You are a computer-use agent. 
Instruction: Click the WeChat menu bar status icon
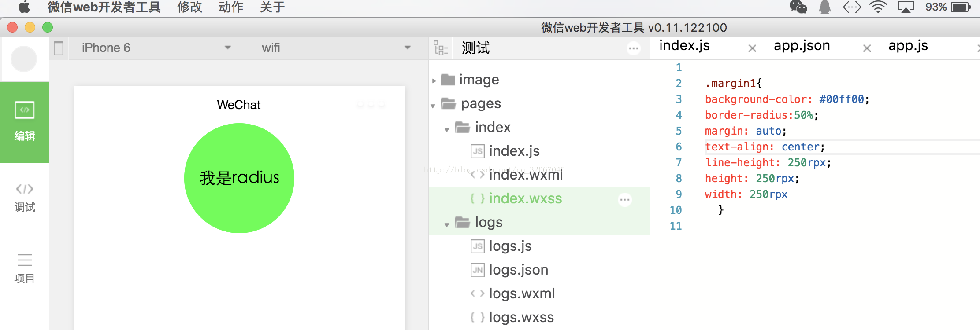pyautogui.click(x=798, y=7)
